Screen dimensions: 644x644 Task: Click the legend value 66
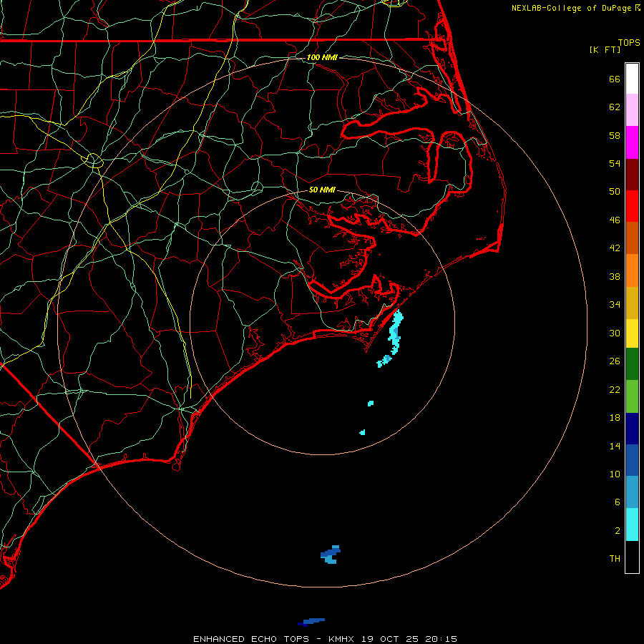pyautogui.click(x=615, y=79)
